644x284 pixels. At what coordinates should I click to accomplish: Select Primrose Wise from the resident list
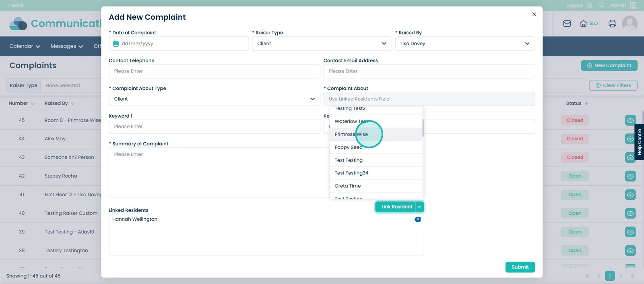pos(351,134)
